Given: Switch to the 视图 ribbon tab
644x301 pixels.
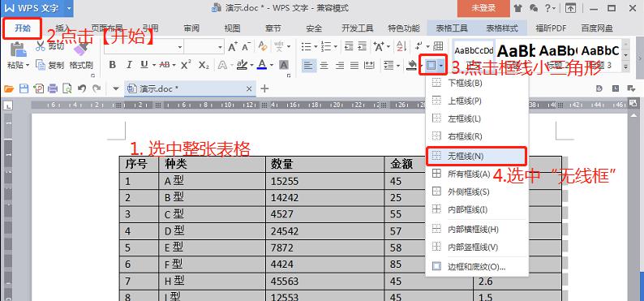Looking at the screenshot, I should [x=232, y=28].
